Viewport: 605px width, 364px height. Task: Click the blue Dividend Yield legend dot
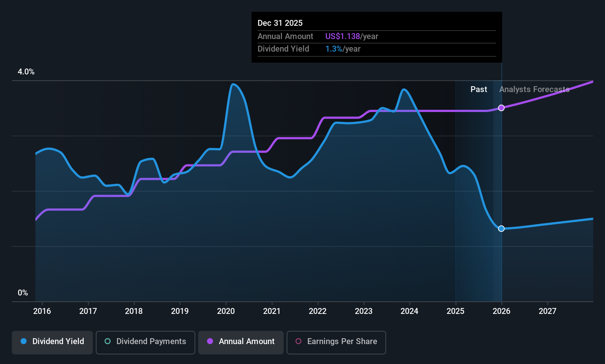[24, 341]
